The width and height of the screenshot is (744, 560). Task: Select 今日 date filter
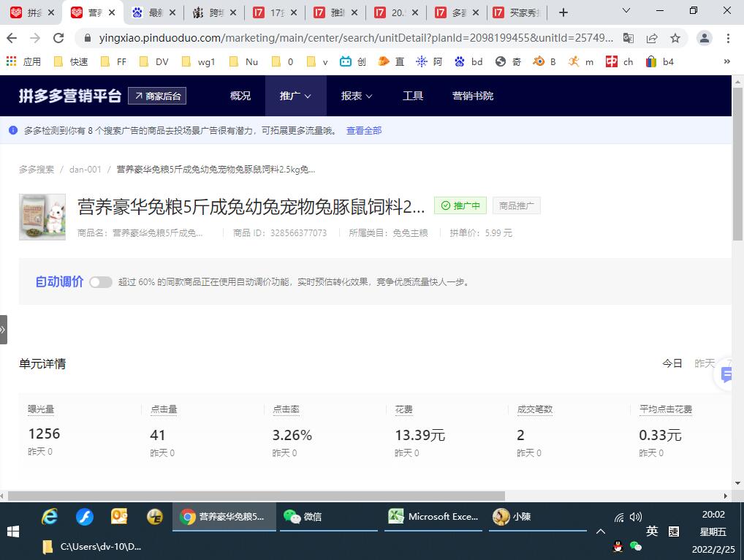pos(672,363)
